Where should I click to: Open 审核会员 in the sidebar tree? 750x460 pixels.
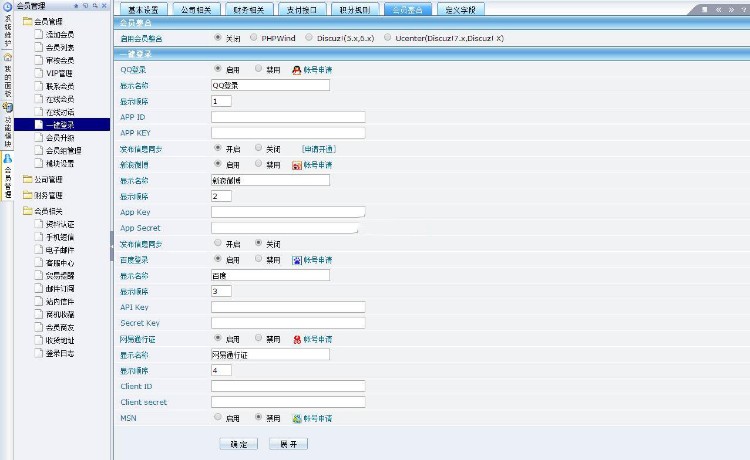pyautogui.click(x=60, y=60)
